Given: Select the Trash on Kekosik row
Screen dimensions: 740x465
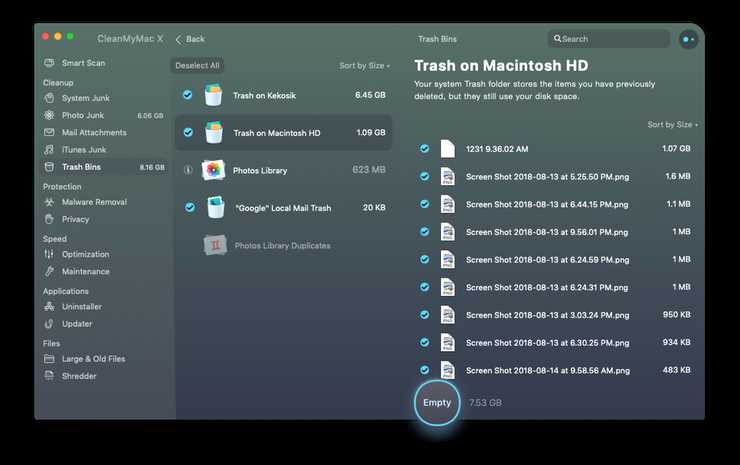Looking at the screenshot, I should click(x=283, y=95).
